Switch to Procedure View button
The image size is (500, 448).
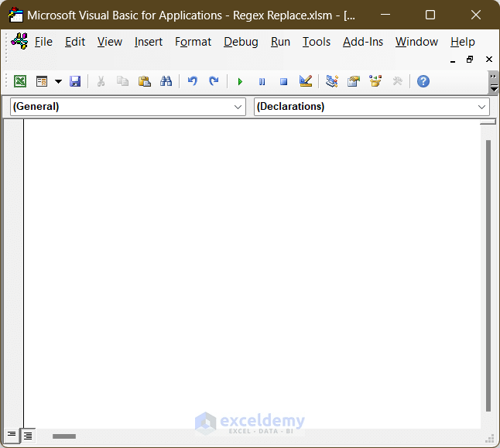point(12,435)
